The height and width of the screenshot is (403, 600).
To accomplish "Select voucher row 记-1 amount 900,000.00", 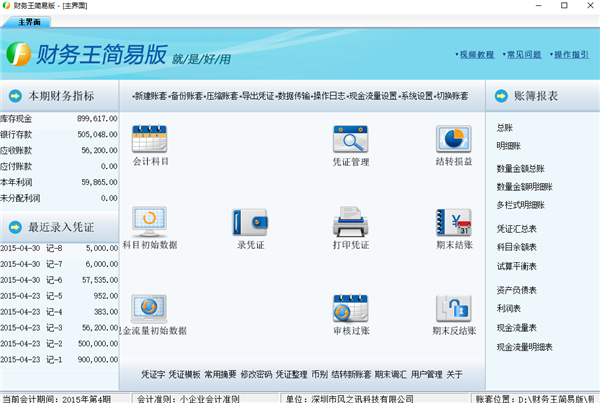I will click(59, 359).
